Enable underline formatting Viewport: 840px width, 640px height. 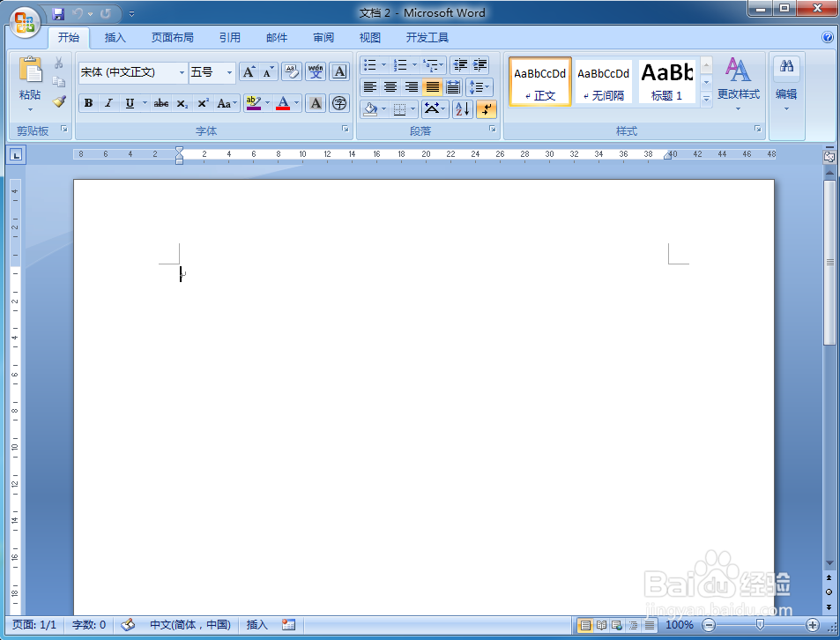[x=130, y=103]
